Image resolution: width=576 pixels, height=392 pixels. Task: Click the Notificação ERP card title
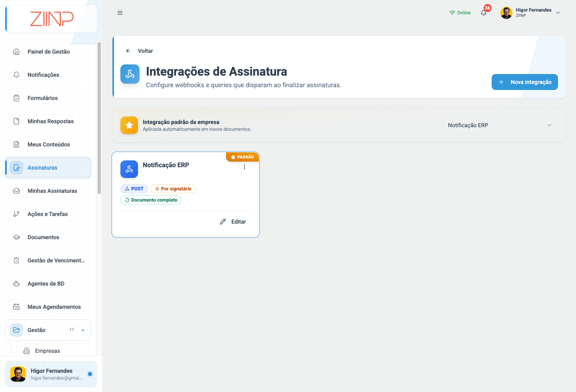pyautogui.click(x=166, y=165)
